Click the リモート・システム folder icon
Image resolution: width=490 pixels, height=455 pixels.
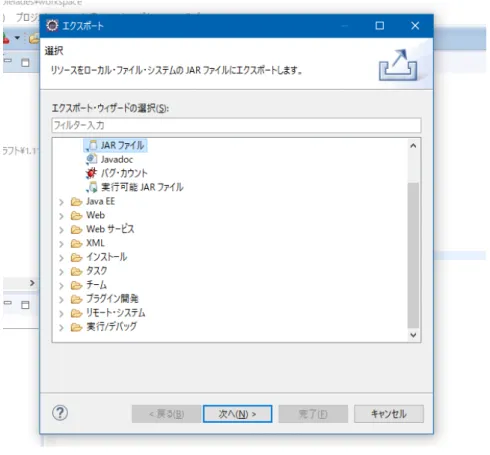76,313
